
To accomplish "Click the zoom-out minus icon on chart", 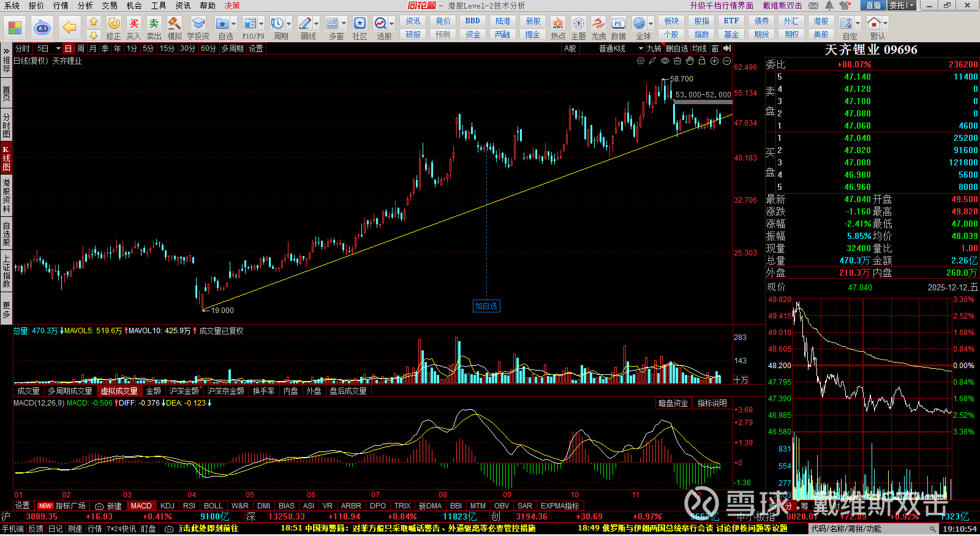I will pyautogui.click(x=726, y=61).
